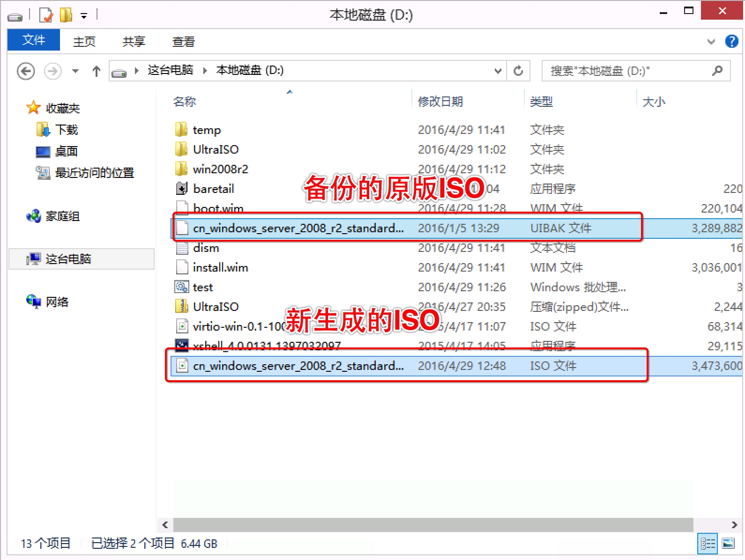The image size is (745, 560).
Task: Select the UIBAK backup file icon
Action: pyautogui.click(x=181, y=228)
